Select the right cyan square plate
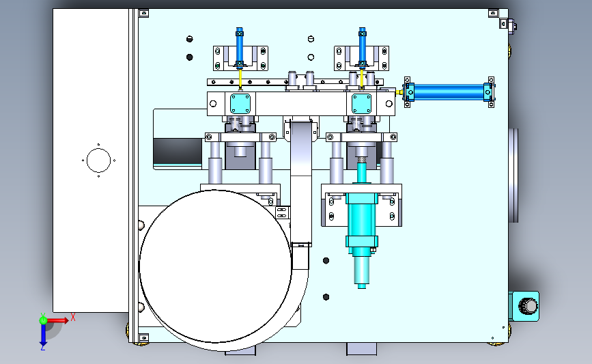The image size is (592, 364). tap(362, 103)
